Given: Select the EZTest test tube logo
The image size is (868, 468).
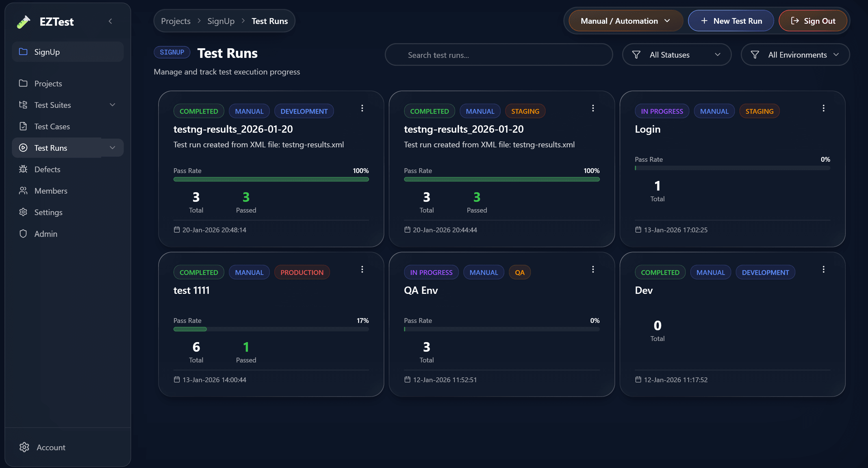Looking at the screenshot, I should click(23, 21).
